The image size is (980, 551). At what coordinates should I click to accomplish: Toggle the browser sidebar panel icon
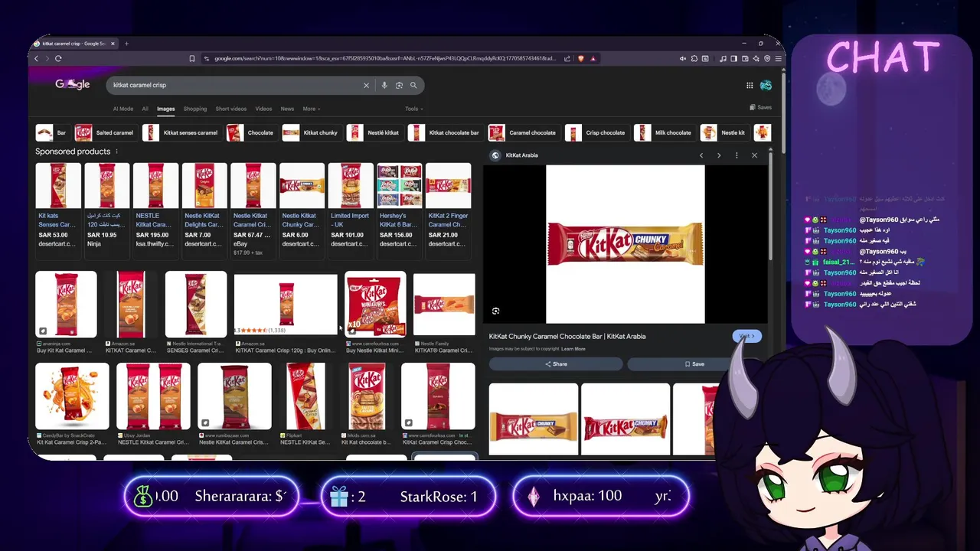pos(733,58)
